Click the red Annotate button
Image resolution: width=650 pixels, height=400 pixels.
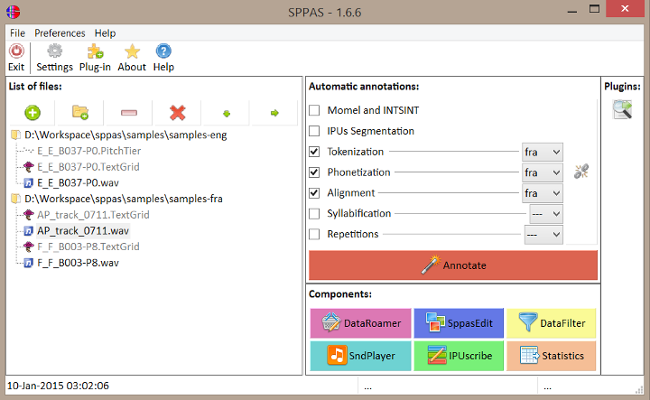tap(453, 265)
